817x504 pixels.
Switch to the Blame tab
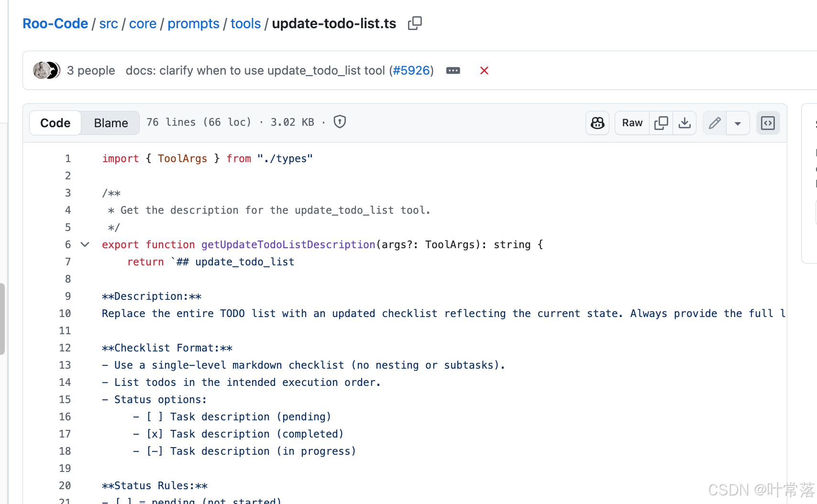coord(110,123)
